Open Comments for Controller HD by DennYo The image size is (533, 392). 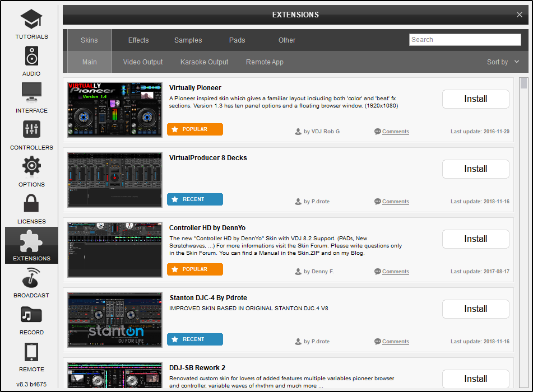[395, 272]
